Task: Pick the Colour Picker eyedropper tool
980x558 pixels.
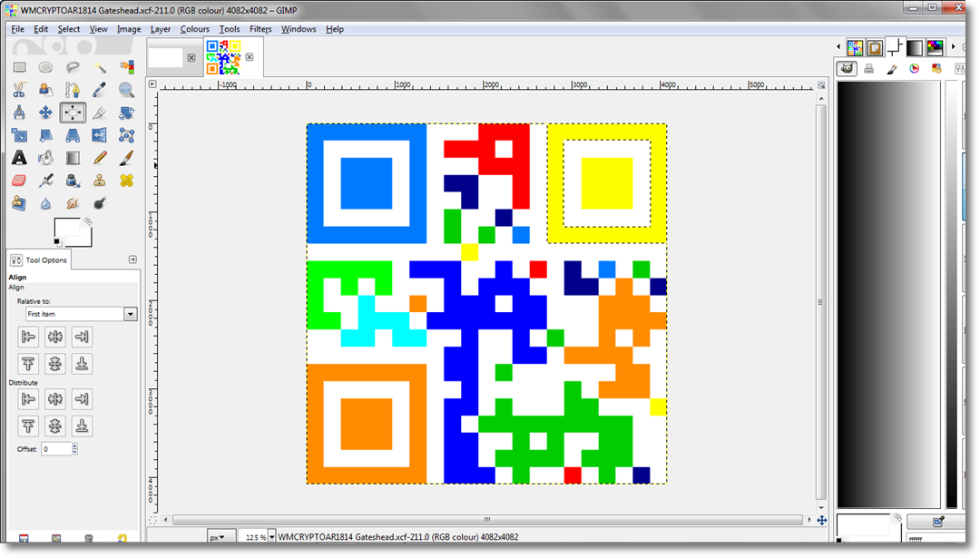Action: click(100, 90)
